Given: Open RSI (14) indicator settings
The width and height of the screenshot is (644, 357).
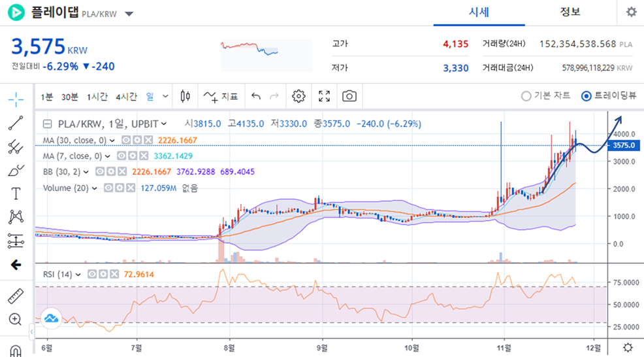Looking at the screenshot, I should [103, 275].
